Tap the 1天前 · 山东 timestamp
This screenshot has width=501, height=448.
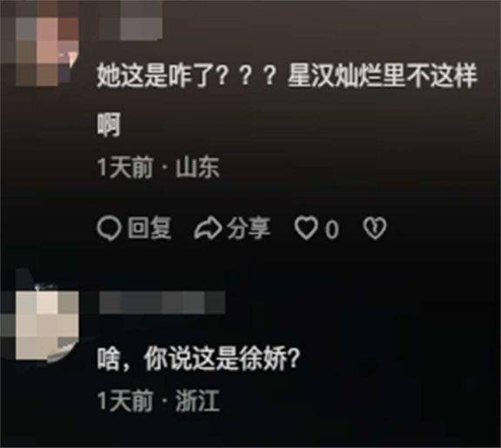pyautogui.click(x=158, y=167)
